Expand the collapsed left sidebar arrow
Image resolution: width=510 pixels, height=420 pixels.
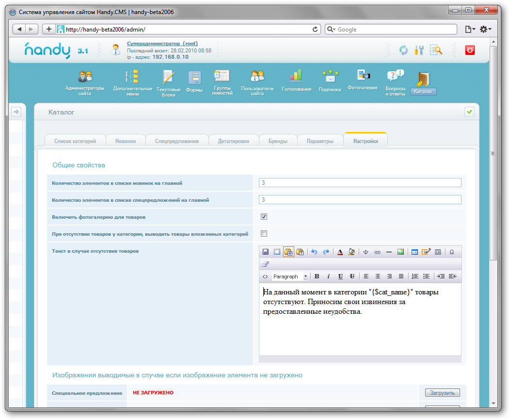pyautogui.click(x=16, y=112)
